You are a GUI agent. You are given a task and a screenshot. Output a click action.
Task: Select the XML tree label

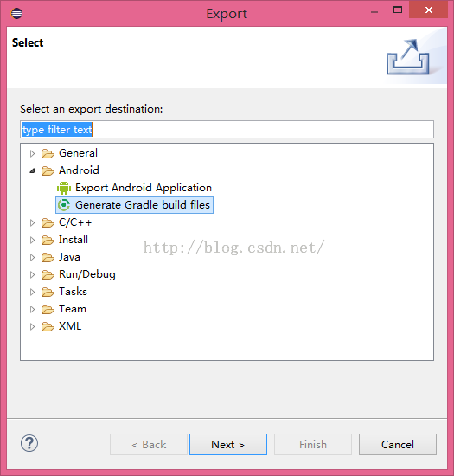pyautogui.click(x=70, y=326)
